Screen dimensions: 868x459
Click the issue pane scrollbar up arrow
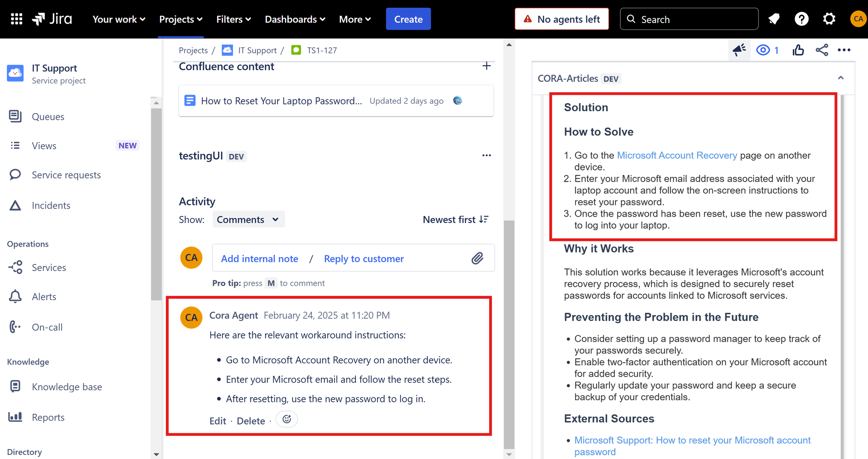tap(509, 45)
